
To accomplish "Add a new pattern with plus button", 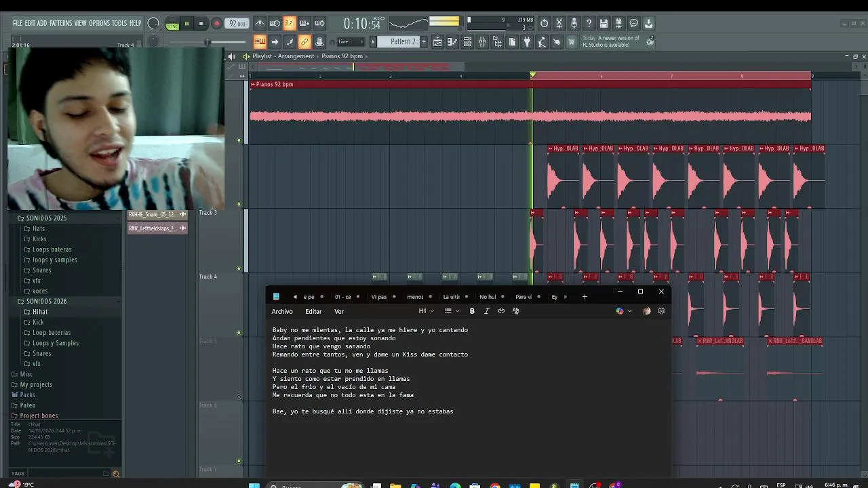I will [424, 41].
